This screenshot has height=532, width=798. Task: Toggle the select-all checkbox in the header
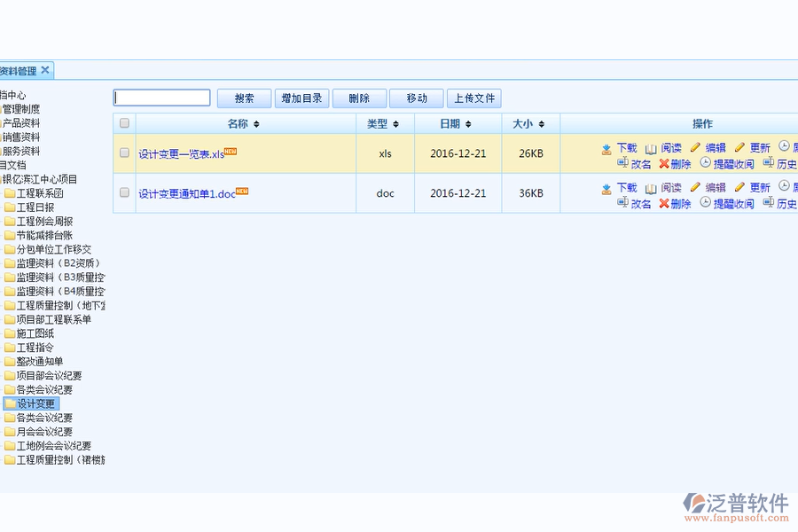tap(124, 123)
